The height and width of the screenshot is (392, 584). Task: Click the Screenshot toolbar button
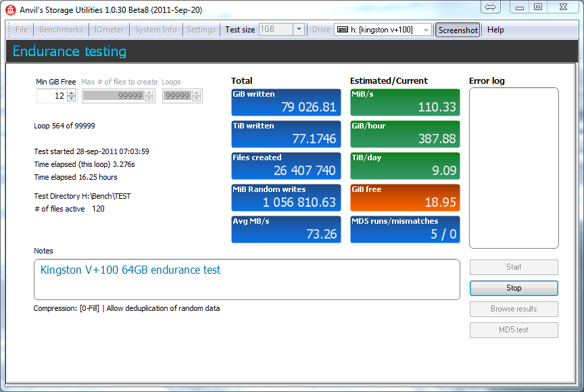coord(458,30)
